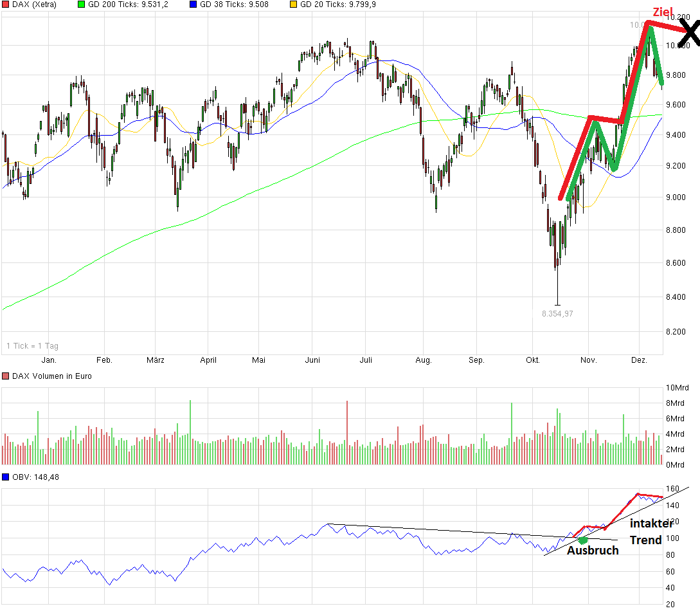Click the 140 OBV axis label
Image resolution: width=700 pixels, height=613 pixels.
672,506
